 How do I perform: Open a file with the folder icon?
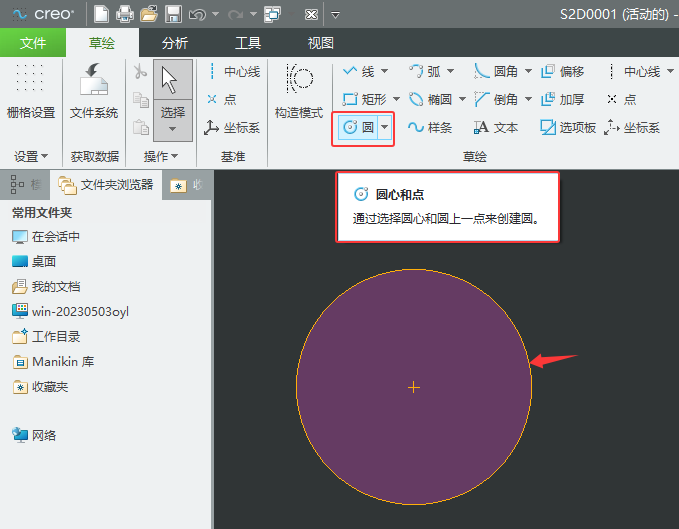(x=149, y=14)
